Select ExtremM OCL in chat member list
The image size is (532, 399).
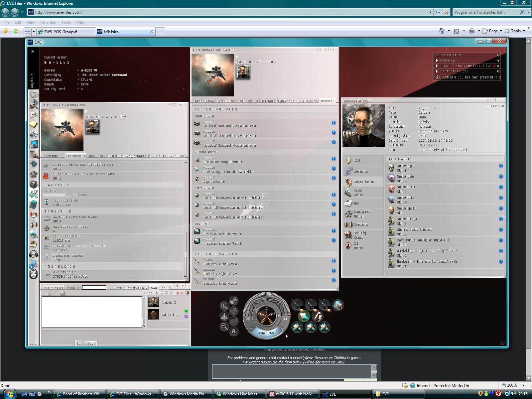168,315
